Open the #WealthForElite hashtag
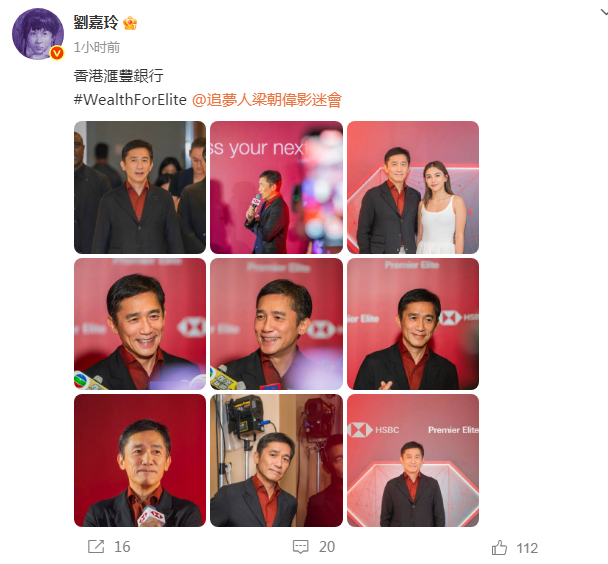 coord(130,100)
